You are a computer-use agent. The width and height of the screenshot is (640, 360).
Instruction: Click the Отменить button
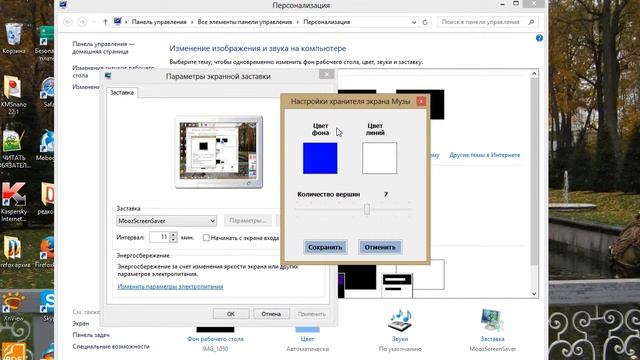(380, 247)
